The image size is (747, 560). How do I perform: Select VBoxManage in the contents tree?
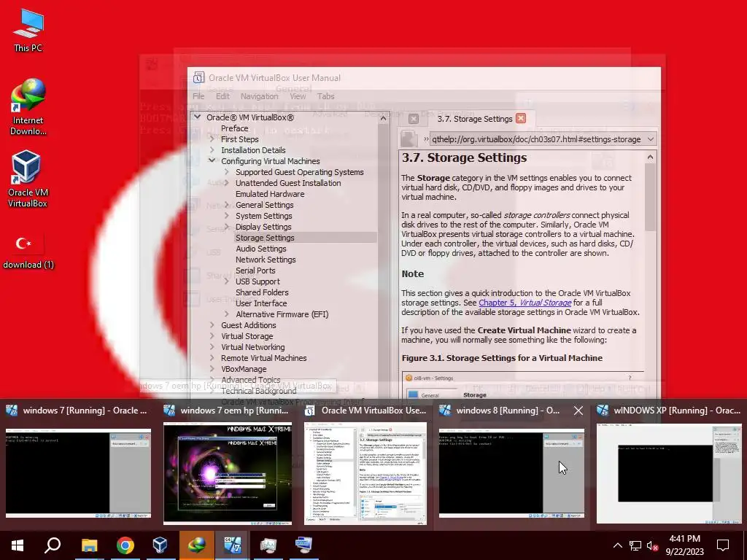click(x=244, y=369)
